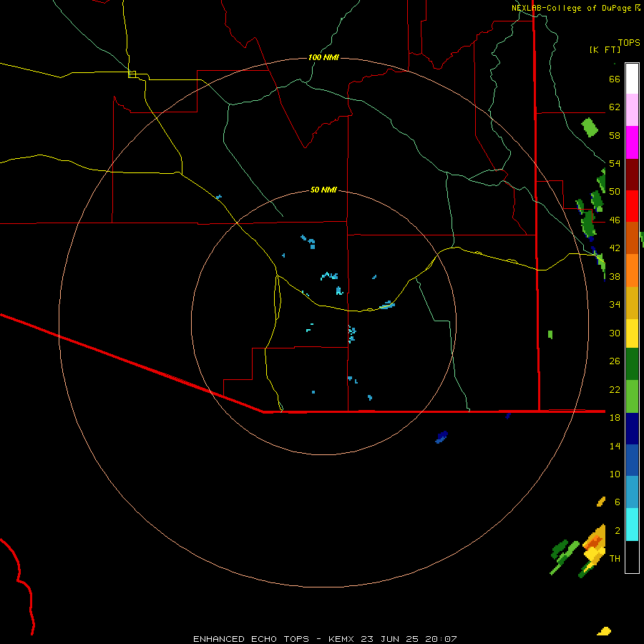Click the 66 legend value
This screenshot has width=644, height=644.
615,79
